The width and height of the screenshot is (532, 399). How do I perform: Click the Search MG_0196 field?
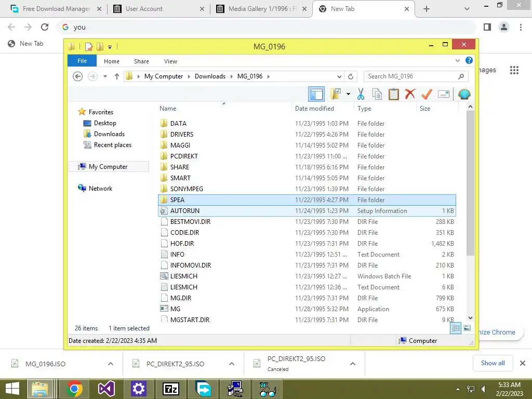coord(416,76)
